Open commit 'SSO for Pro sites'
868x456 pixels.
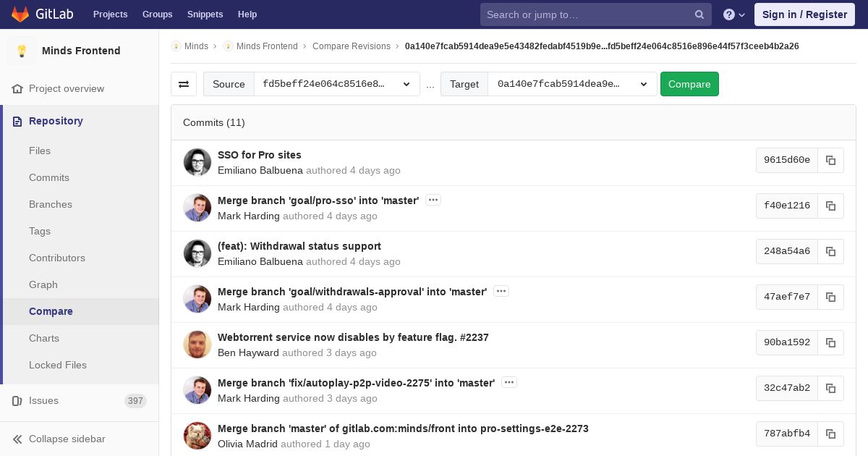pyautogui.click(x=260, y=155)
